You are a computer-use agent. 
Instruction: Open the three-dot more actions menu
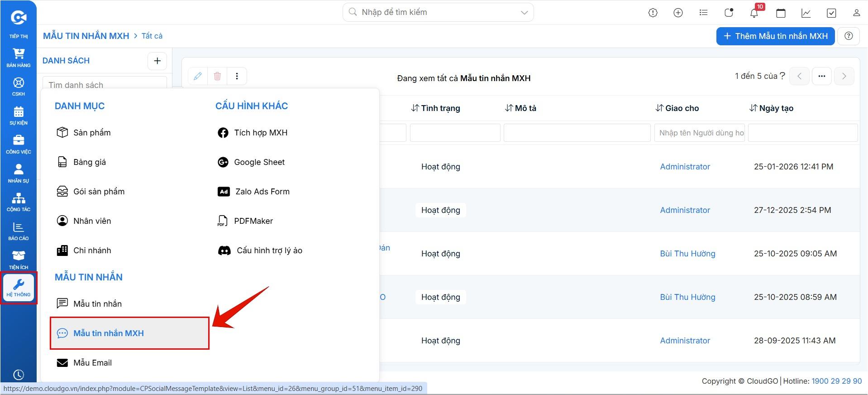pyautogui.click(x=237, y=76)
